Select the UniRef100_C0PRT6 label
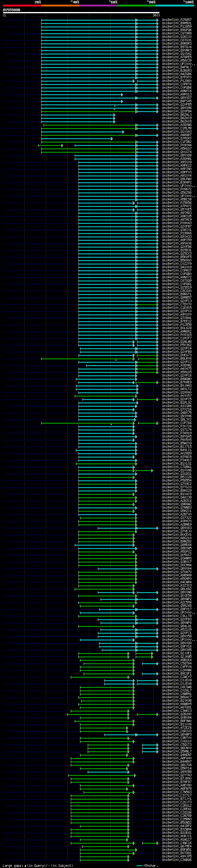The height and width of the screenshot is (868, 197). pyautogui.click(x=177, y=84)
